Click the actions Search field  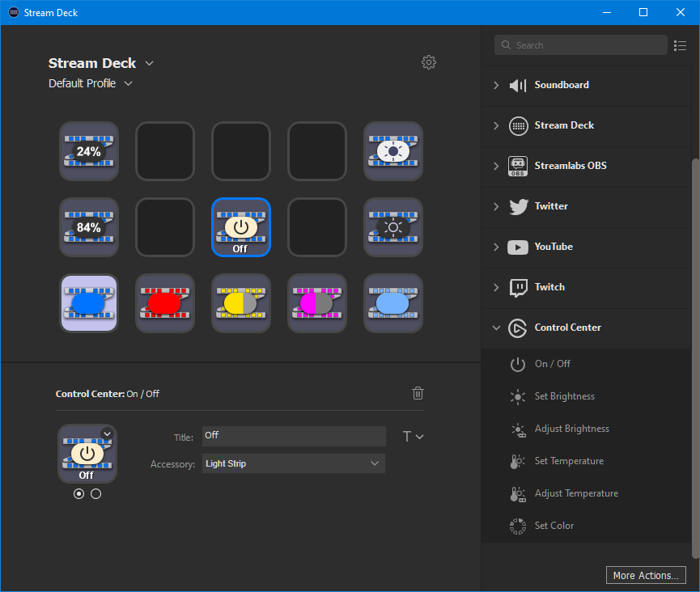click(x=581, y=45)
